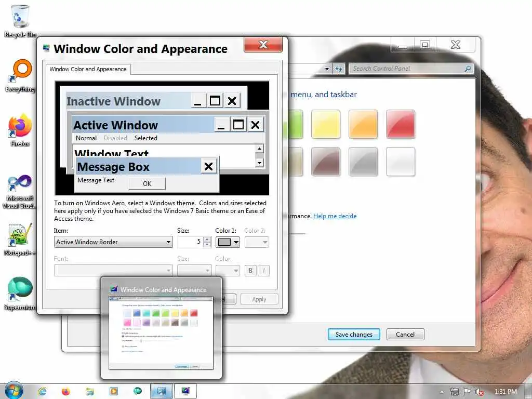Open the Item dropdown showing Active Window Border
The image size is (532, 399).
click(113, 242)
